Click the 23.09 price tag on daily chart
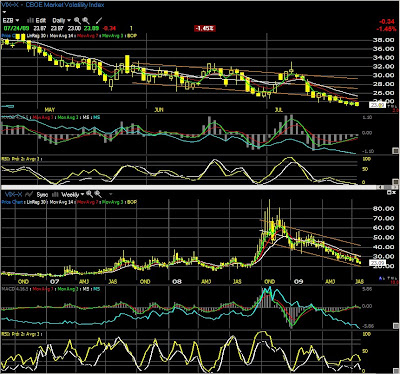 pos(377,105)
